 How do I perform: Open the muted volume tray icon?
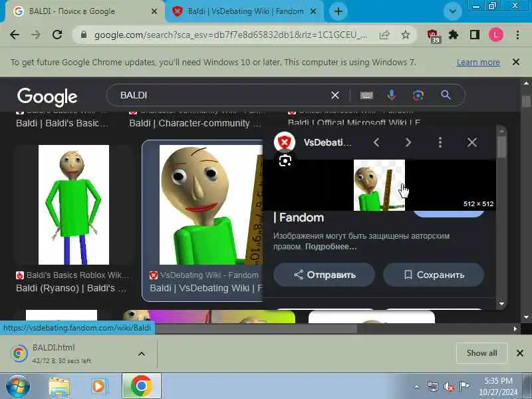(448, 386)
